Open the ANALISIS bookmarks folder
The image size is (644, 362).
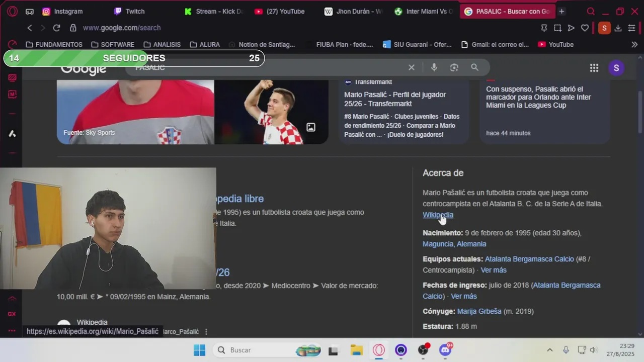click(x=162, y=44)
